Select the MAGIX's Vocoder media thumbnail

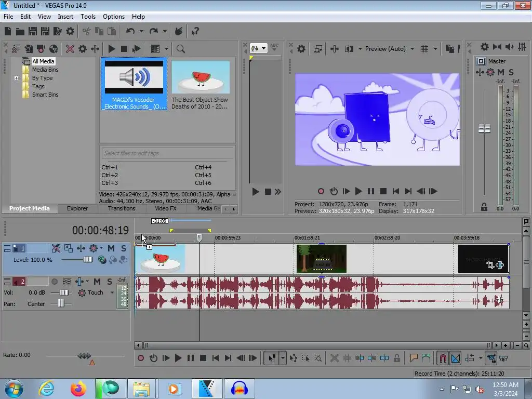coord(134,84)
